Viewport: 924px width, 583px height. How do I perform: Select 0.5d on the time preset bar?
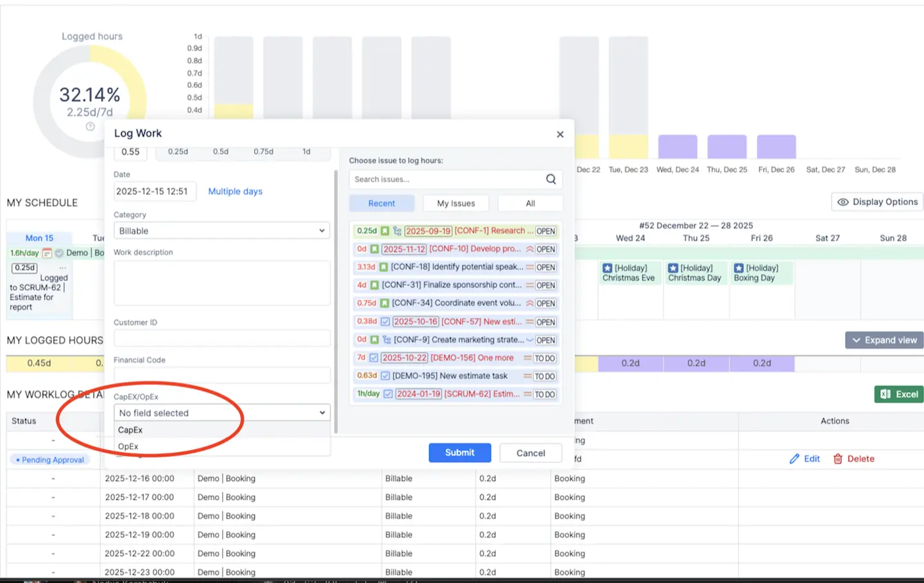tap(220, 152)
